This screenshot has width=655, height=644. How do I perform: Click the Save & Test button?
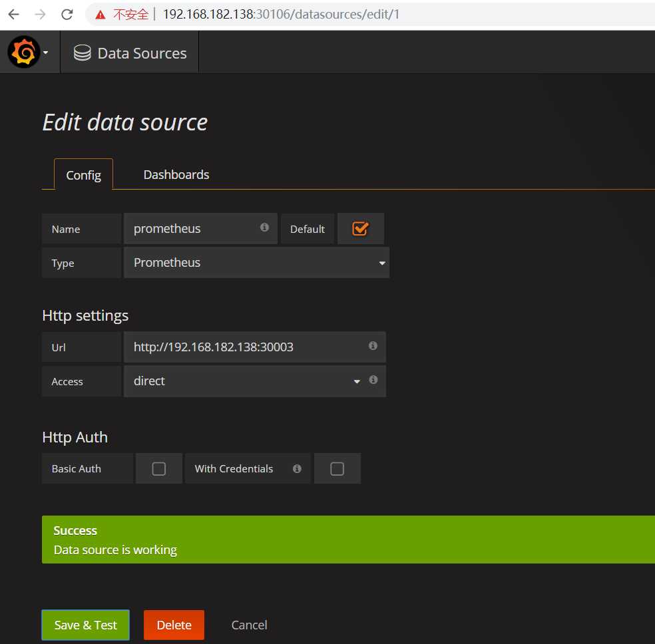coord(86,625)
